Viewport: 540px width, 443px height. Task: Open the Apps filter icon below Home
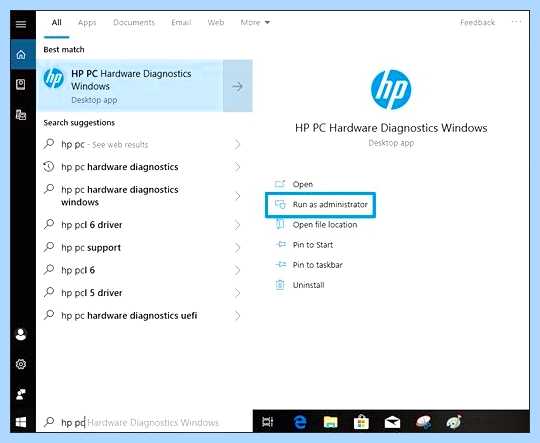coord(21,84)
